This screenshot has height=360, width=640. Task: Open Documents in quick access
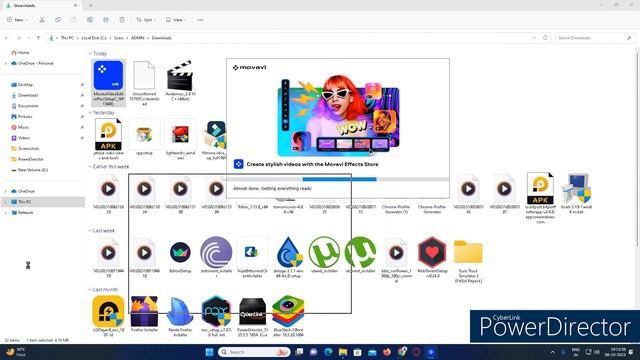(24, 106)
